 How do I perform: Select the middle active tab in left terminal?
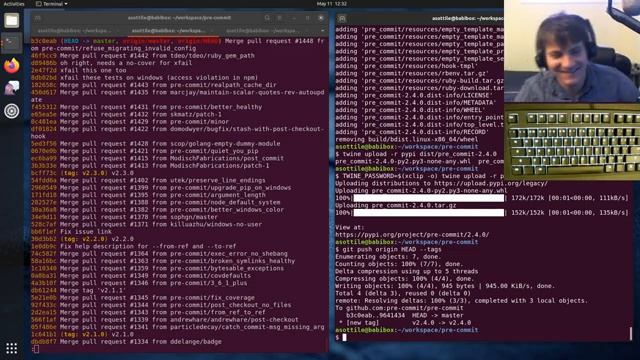click(168, 31)
